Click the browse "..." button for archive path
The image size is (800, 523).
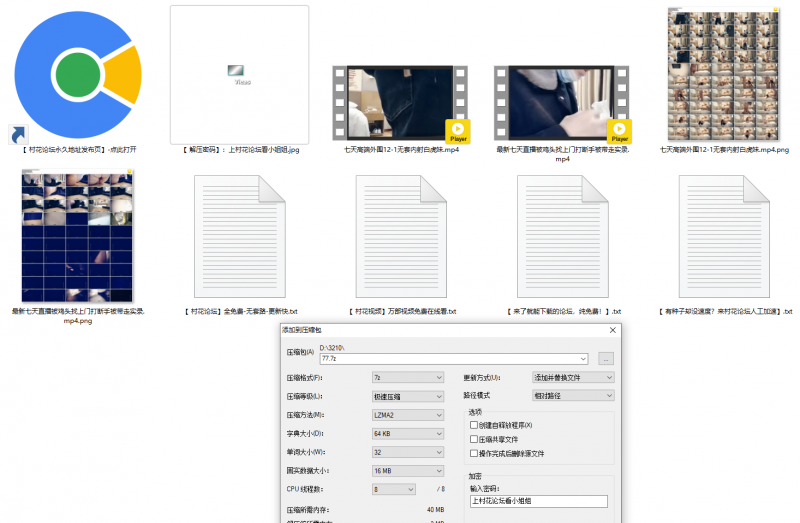point(606,357)
